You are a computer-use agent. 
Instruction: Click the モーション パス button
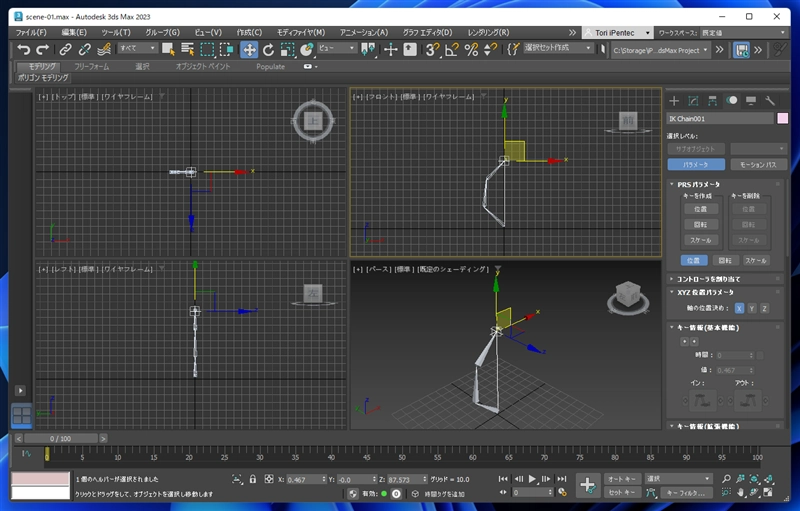tap(758, 165)
